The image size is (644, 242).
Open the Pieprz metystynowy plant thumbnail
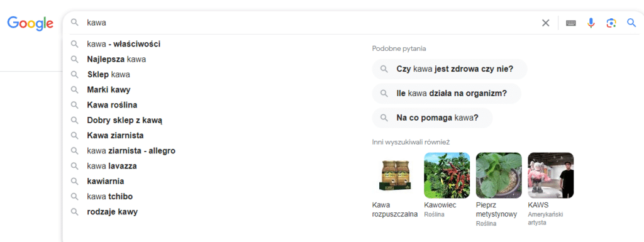(499, 175)
